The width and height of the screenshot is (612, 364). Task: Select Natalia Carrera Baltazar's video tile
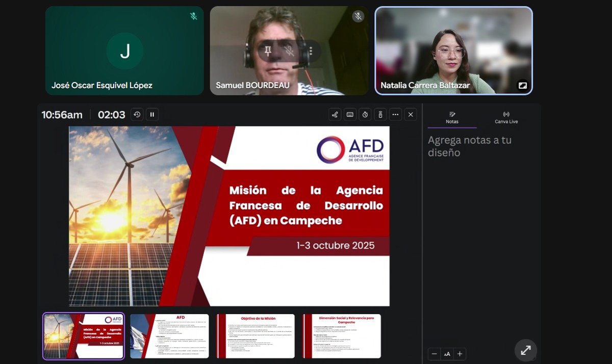point(454,50)
